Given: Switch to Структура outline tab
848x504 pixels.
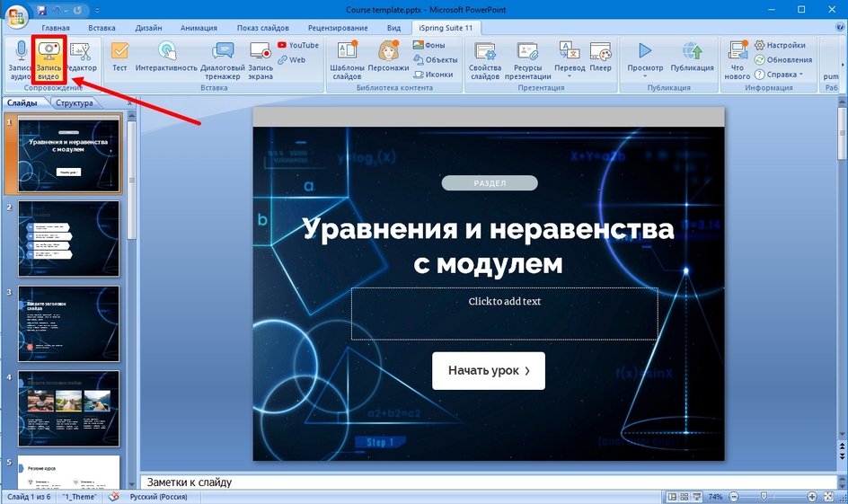Looking at the screenshot, I should coord(75,102).
